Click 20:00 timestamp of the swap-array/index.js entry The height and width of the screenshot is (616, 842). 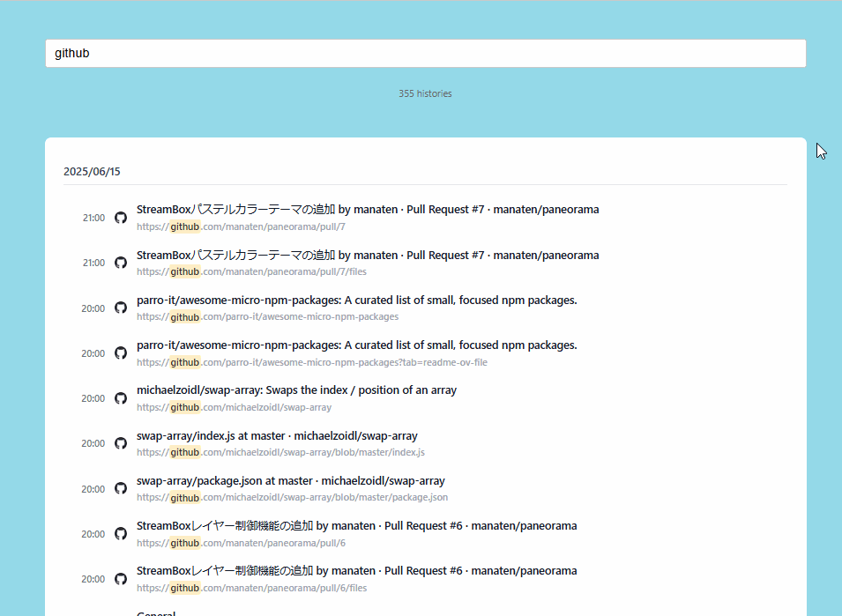pyautogui.click(x=93, y=444)
